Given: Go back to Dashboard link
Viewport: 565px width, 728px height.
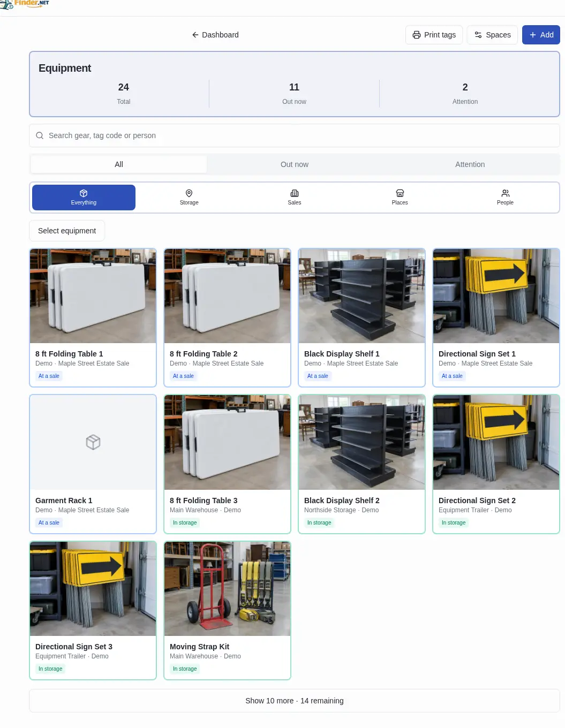Looking at the screenshot, I should click(215, 35).
